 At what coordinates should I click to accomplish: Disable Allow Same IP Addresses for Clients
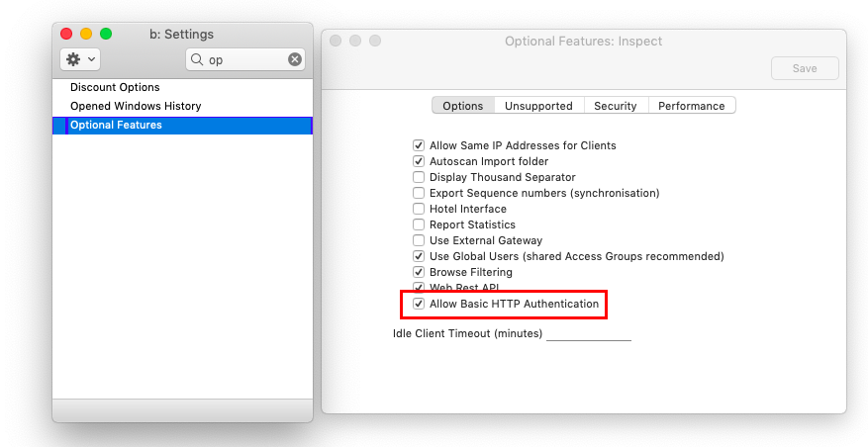[x=420, y=145]
